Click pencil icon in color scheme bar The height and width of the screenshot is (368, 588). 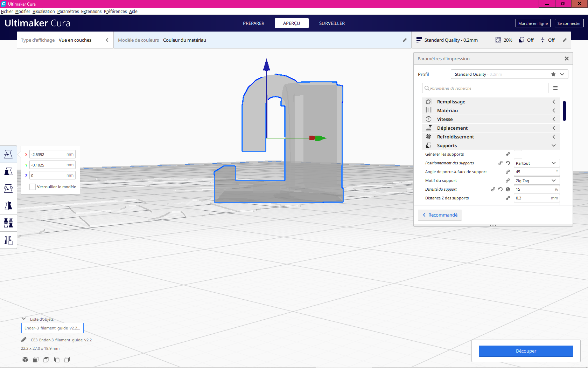point(405,40)
